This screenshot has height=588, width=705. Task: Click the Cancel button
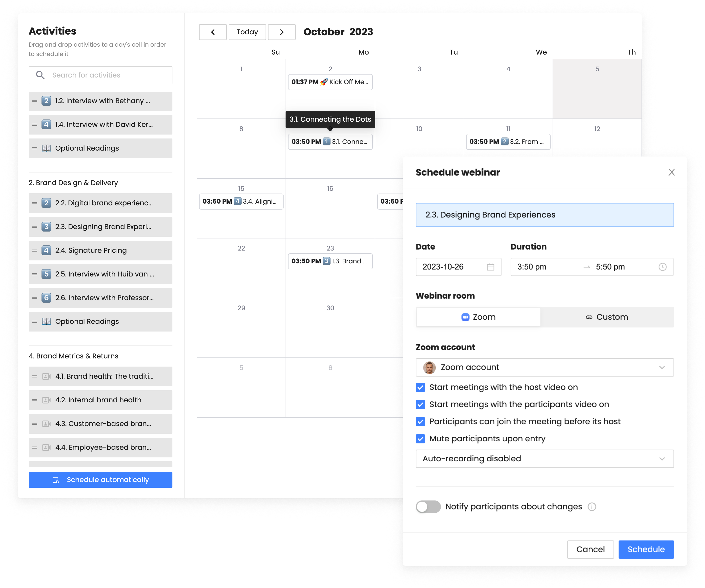coord(590,549)
